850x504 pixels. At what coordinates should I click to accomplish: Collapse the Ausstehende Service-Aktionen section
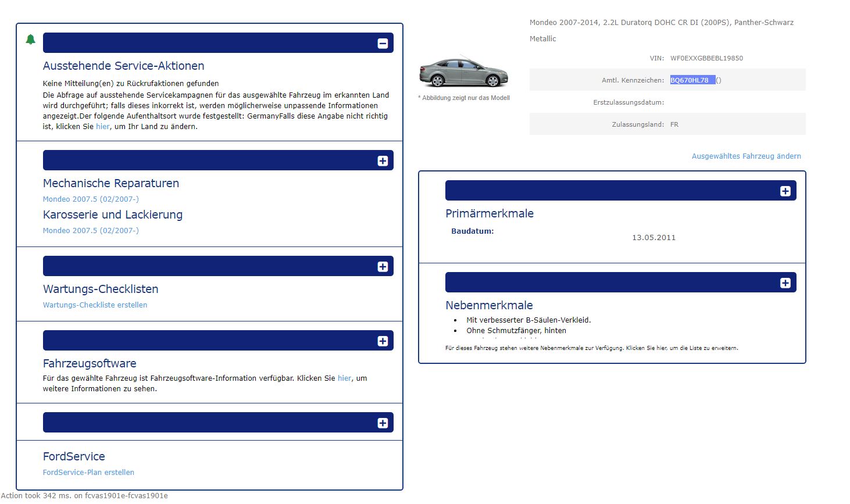[x=383, y=44]
